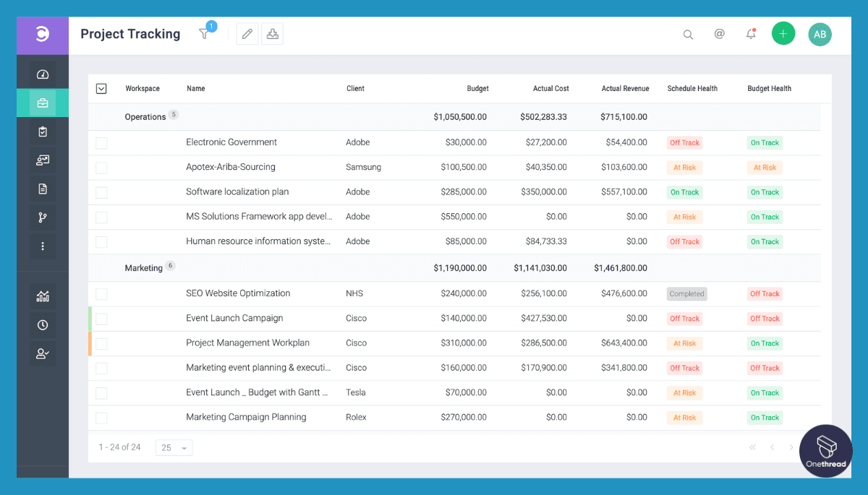Click the Schedule Health column header
Screen dimensions: 868x495
coord(692,89)
